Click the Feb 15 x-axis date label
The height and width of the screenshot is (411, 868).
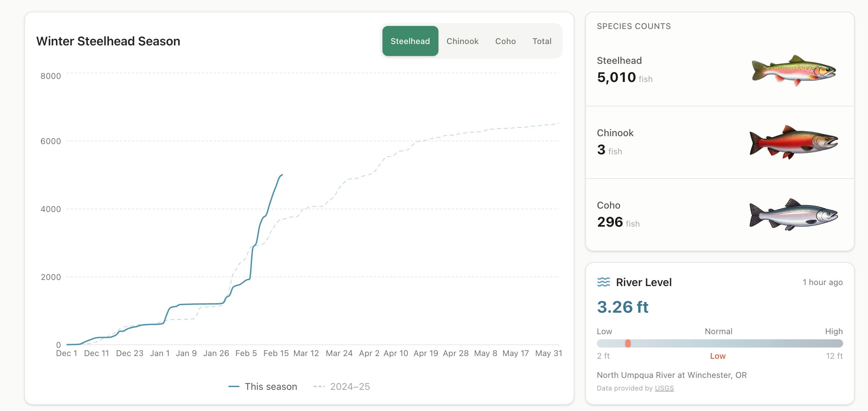pos(276,353)
